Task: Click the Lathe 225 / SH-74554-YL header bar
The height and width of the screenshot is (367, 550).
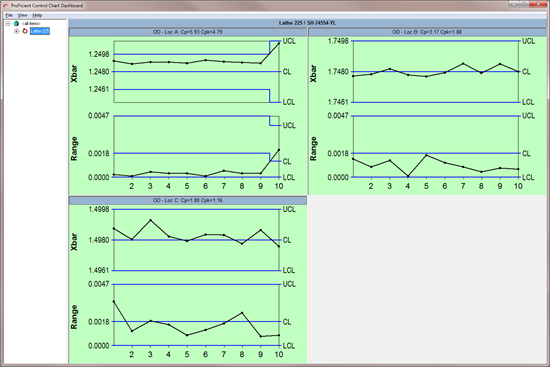Action: tap(307, 23)
